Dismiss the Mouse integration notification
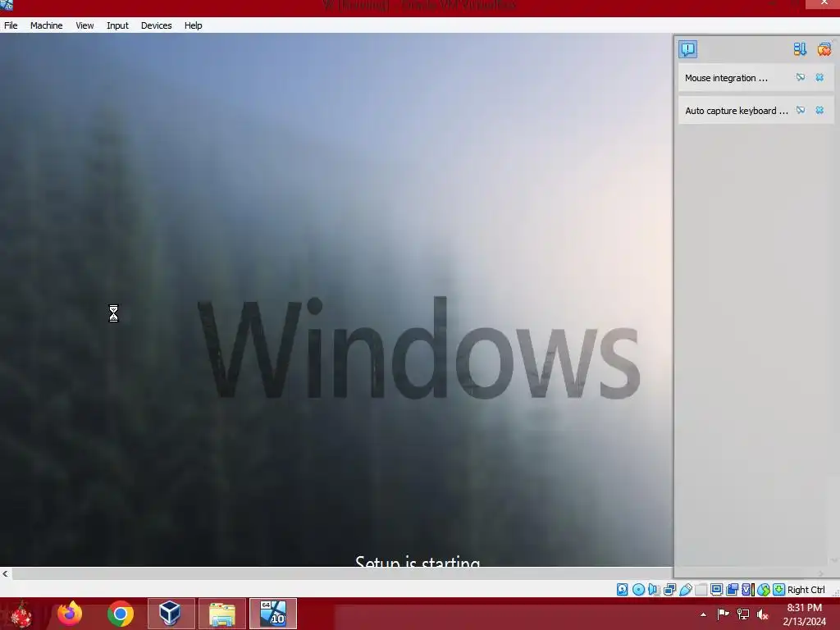 click(x=819, y=78)
